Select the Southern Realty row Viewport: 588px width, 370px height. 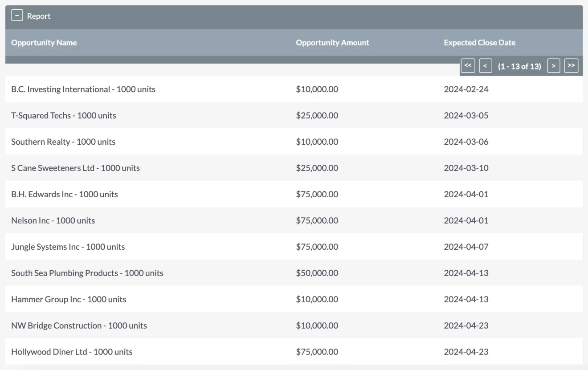[63, 142]
